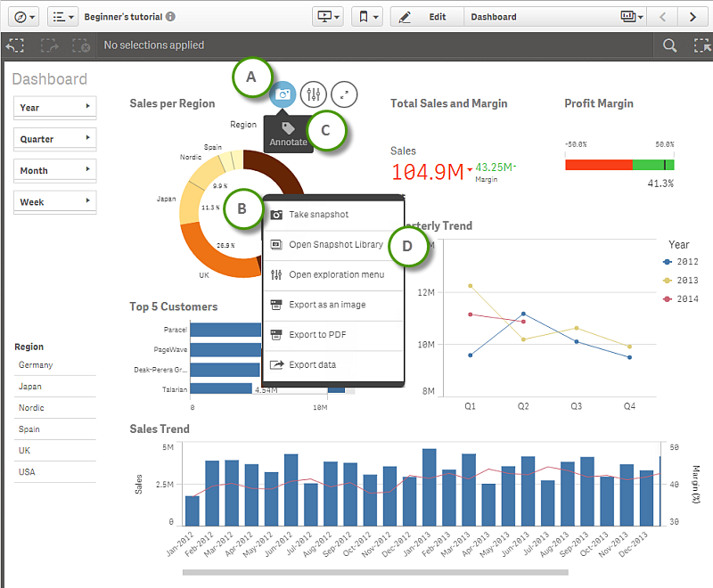Expand the Year filter pane

[x=54, y=107]
